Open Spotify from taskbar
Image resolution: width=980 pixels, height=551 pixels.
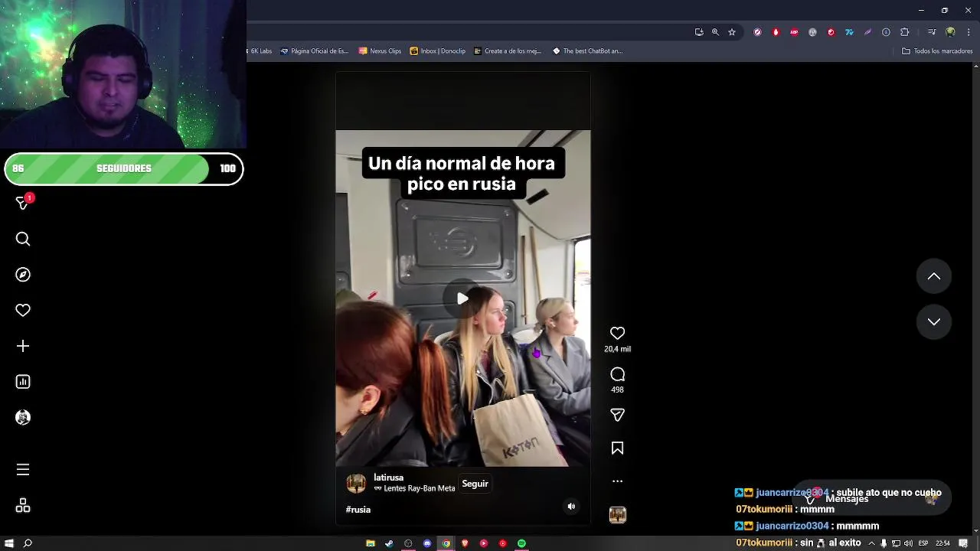coord(521,543)
